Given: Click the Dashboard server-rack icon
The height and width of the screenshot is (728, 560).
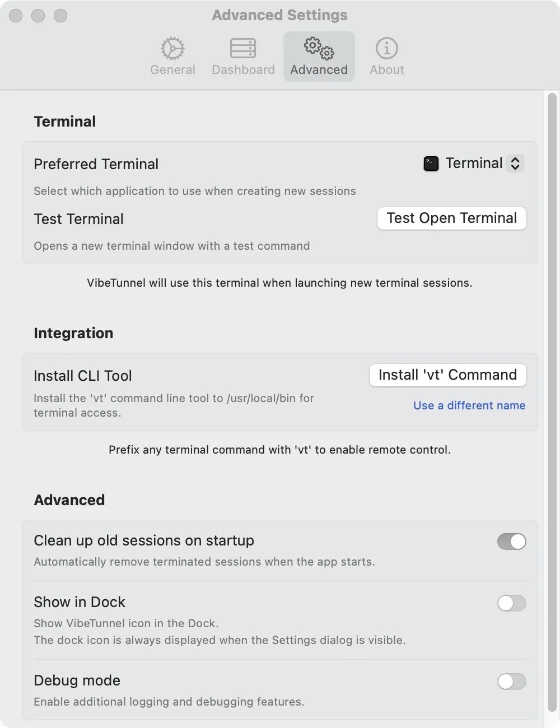Looking at the screenshot, I should [x=243, y=49].
